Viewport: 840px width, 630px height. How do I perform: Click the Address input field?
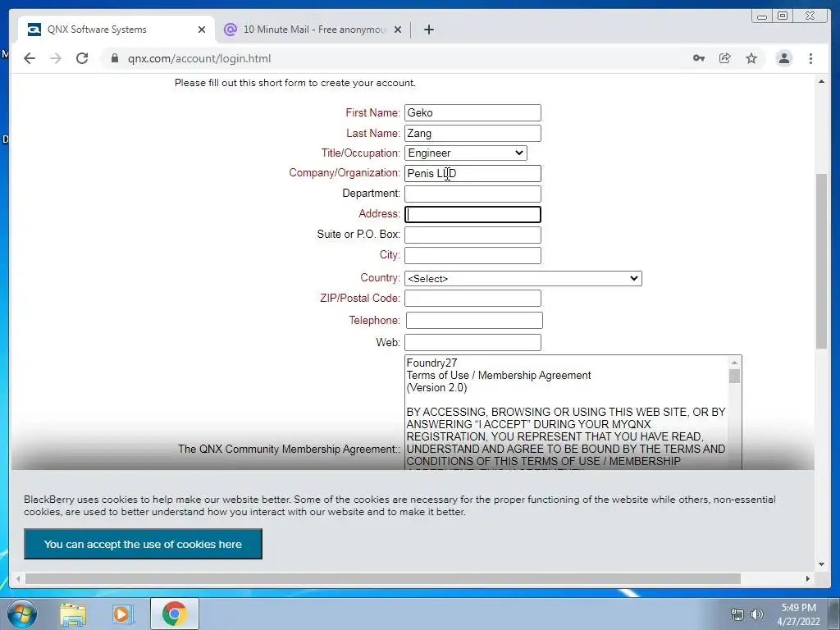click(x=472, y=214)
